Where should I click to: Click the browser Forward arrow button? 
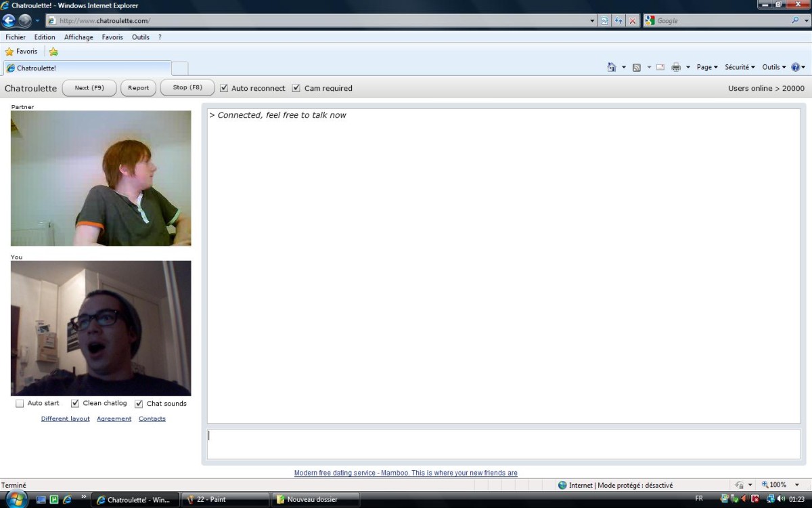point(25,20)
